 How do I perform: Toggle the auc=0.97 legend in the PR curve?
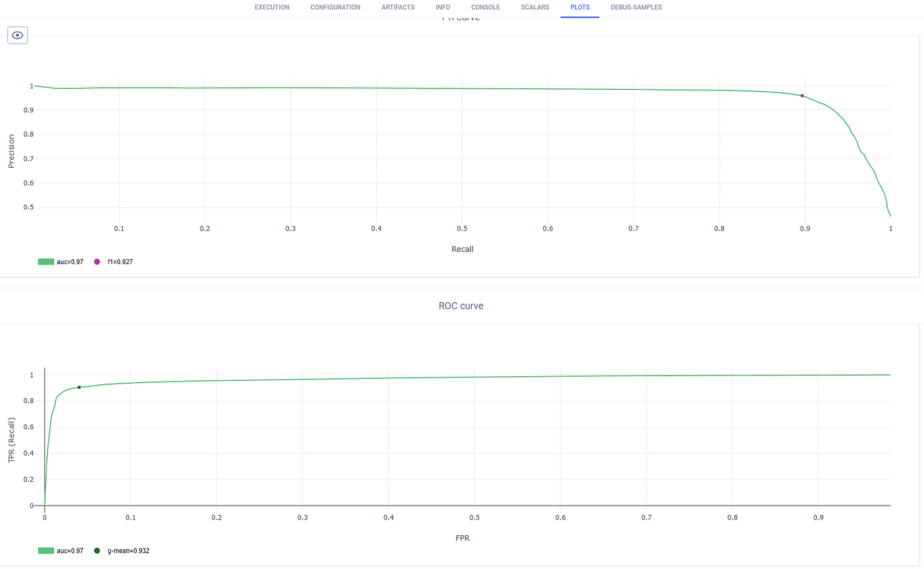point(61,262)
